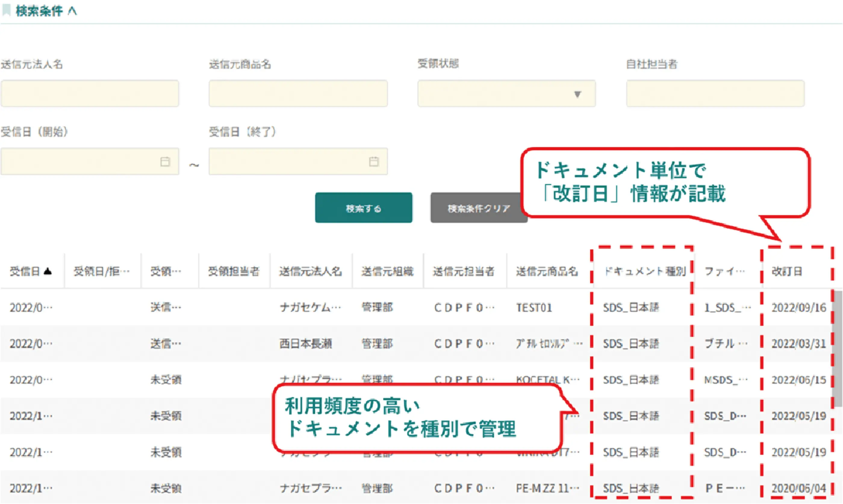
Task: Click calendar icon in 受信日(開始) field
Action: click(165, 162)
